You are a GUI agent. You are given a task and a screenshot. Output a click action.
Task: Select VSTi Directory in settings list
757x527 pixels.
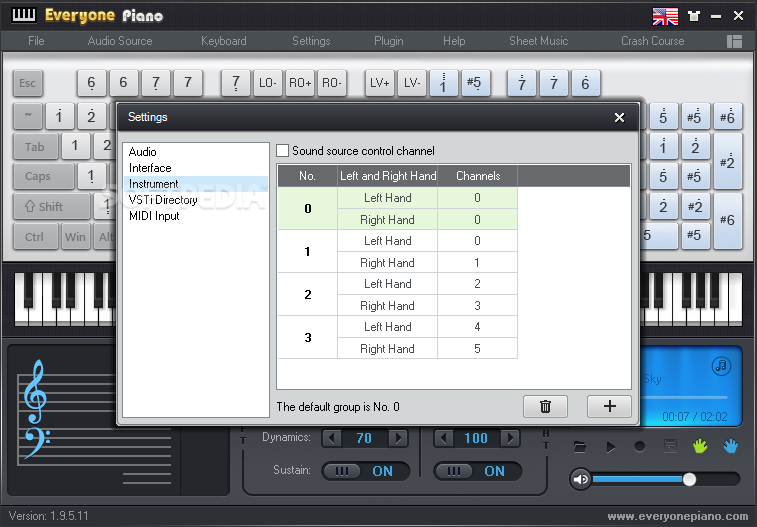[196, 200]
